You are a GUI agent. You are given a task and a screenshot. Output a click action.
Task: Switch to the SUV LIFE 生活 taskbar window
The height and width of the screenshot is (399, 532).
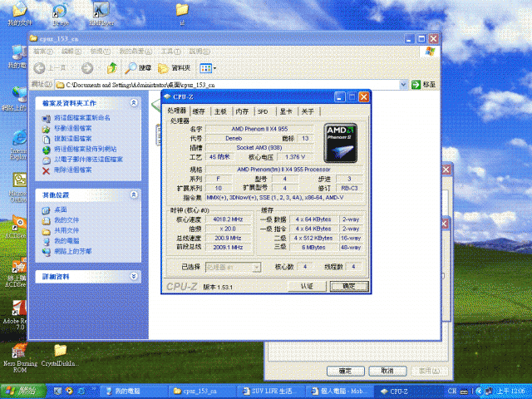tap(270, 392)
